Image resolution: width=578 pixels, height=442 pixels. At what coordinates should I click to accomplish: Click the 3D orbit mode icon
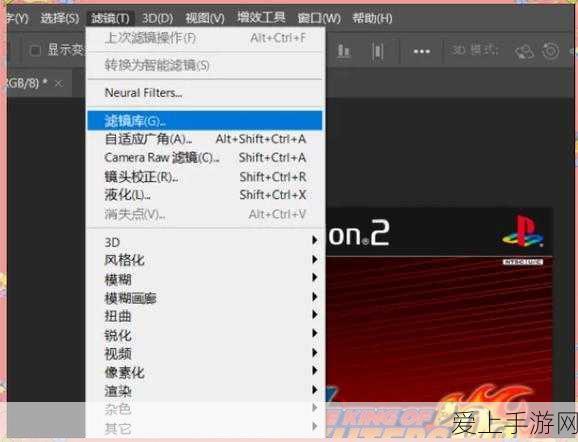[525, 52]
